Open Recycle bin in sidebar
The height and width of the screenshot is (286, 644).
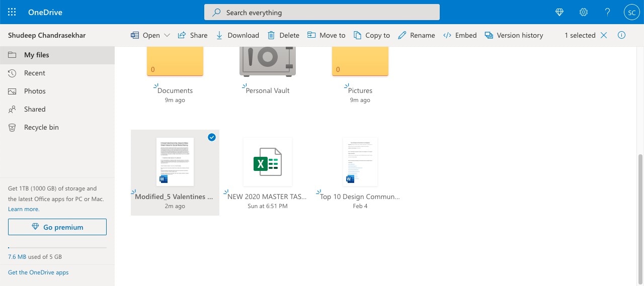coord(57,127)
